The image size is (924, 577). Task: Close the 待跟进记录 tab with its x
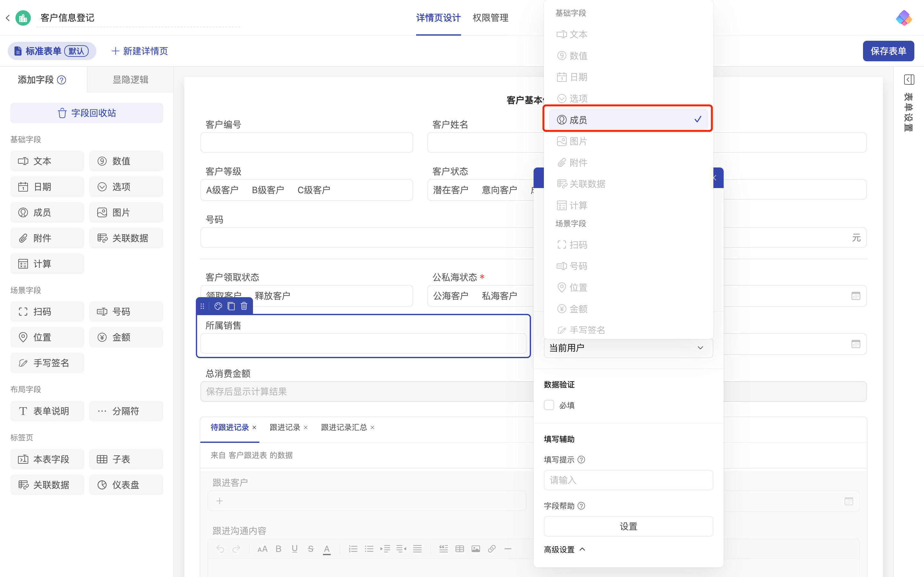coord(255,427)
